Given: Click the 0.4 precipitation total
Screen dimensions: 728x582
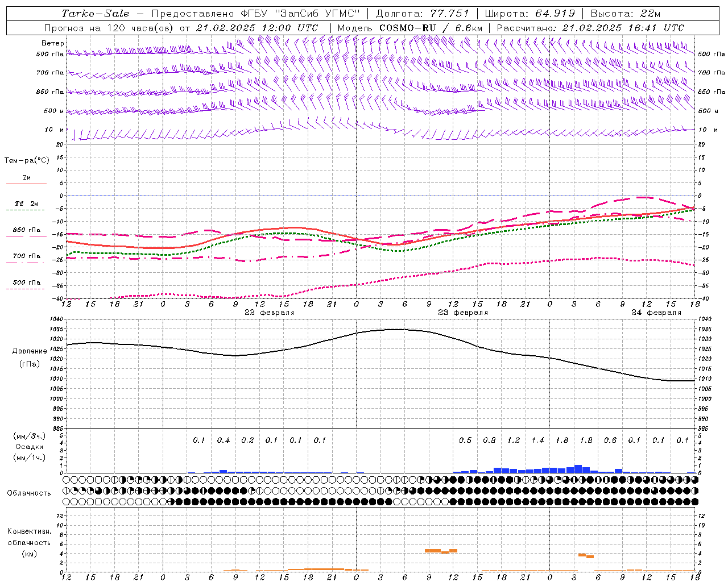Looking at the screenshot, I should point(224,440).
